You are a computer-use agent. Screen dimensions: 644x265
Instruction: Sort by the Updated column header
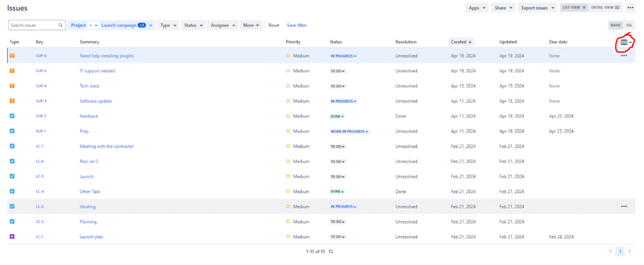(x=507, y=41)
